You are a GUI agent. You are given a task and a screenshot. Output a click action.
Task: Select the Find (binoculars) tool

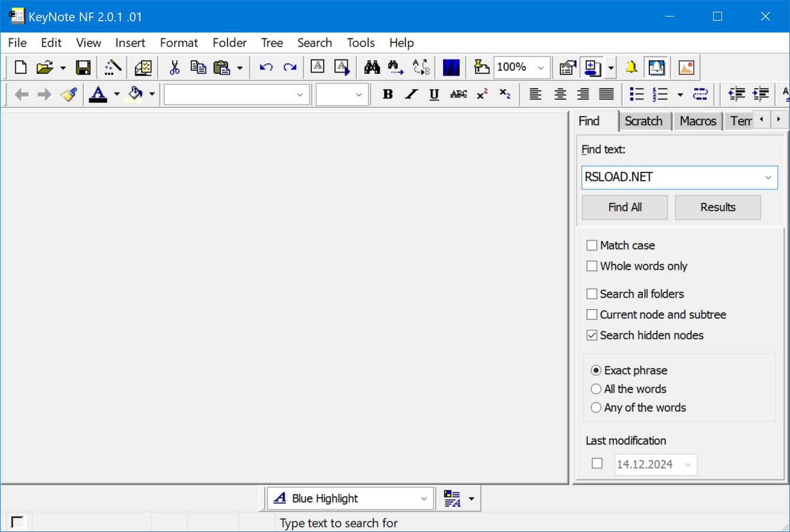[372, 67]
